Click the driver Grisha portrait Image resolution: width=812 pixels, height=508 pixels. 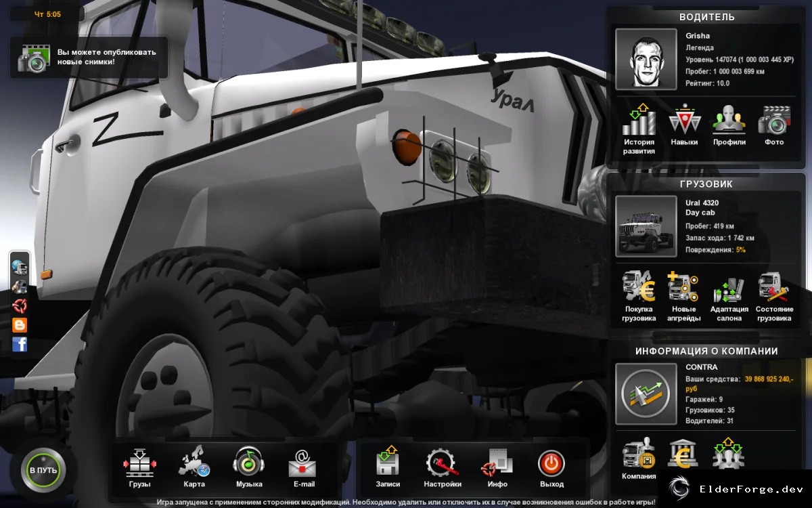point(646,58)
